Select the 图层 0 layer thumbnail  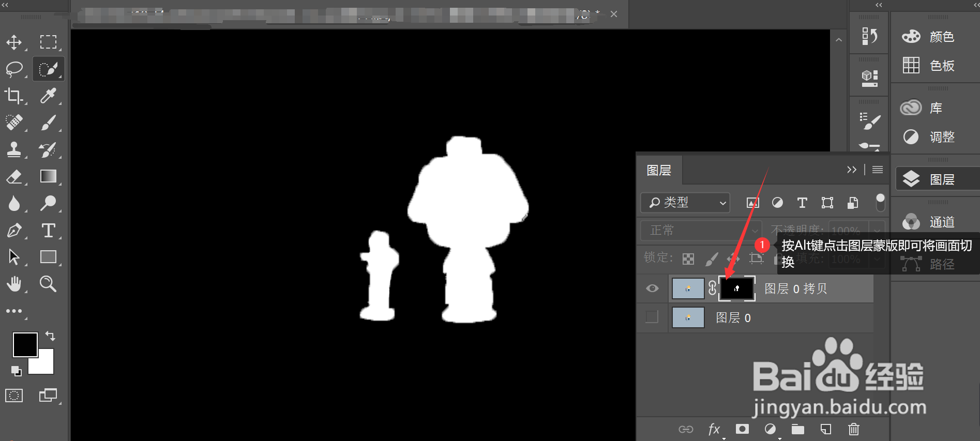point(688,317)
